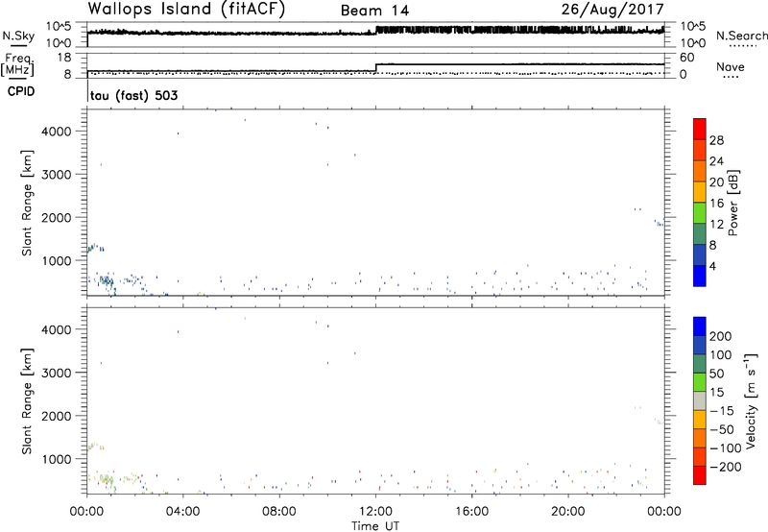Click the '3000' tick in the velocity panel
This screenshot has width=768, height=532.
[x=57, y=373]
